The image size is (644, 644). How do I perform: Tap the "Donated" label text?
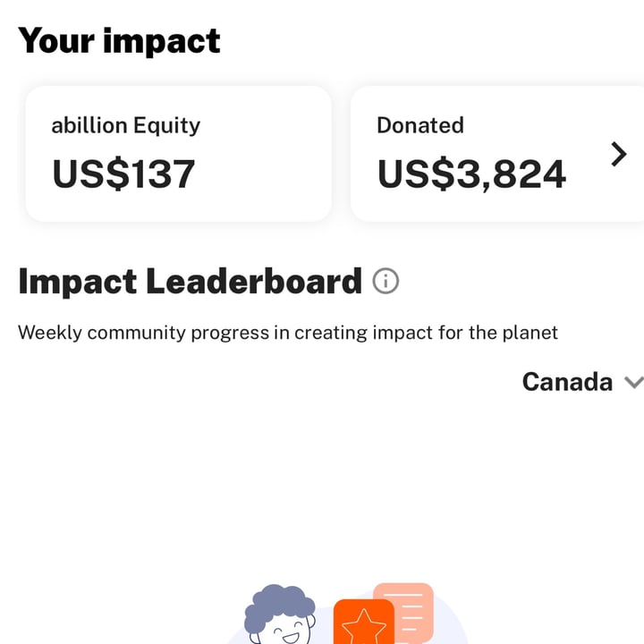point(419,125)
